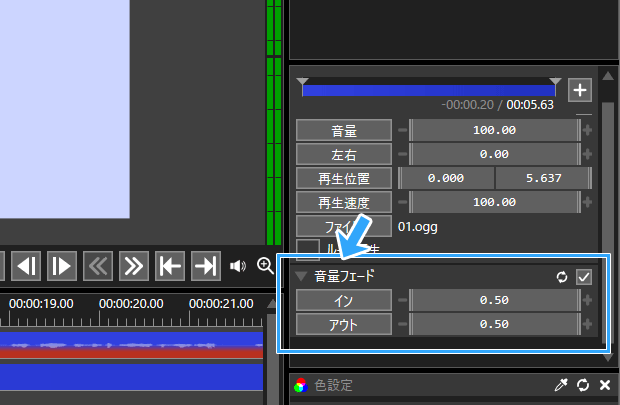Click the plus button beside the blue item bar
620x405 pixels.
(580, 90)
